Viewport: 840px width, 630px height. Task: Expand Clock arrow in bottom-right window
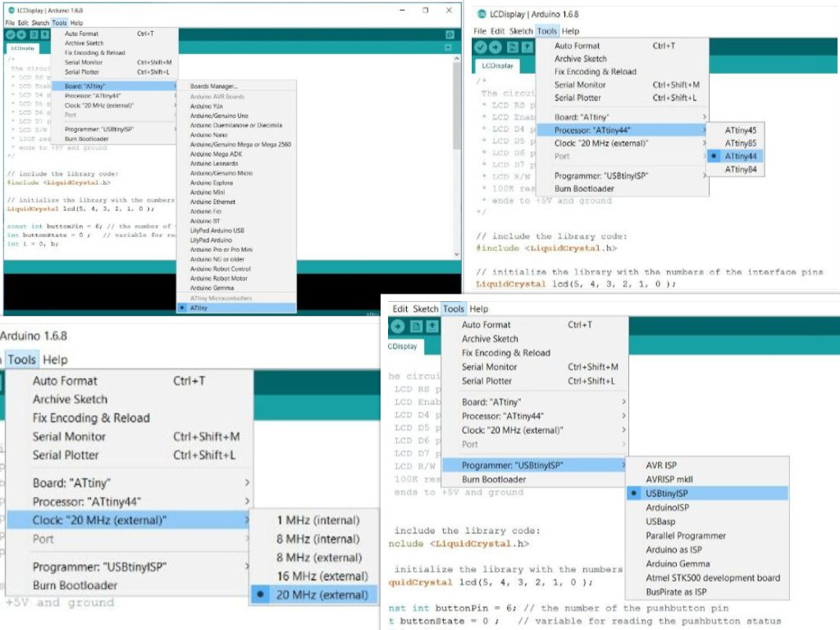coord(624,430)
